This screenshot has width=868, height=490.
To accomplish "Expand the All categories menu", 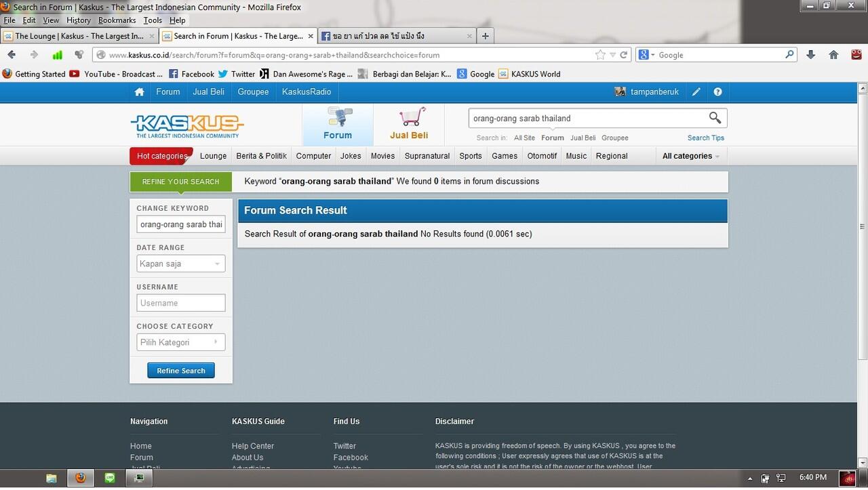I will point(690,156).
